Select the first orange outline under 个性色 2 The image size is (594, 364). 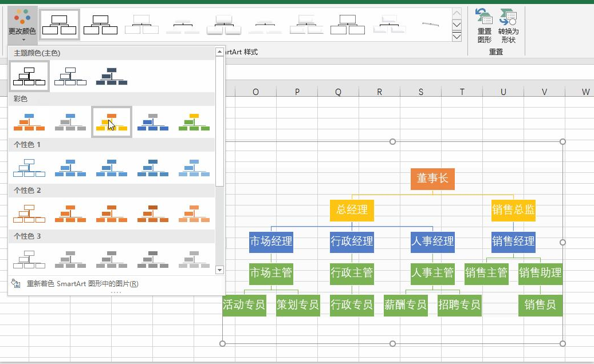(29, 213)
